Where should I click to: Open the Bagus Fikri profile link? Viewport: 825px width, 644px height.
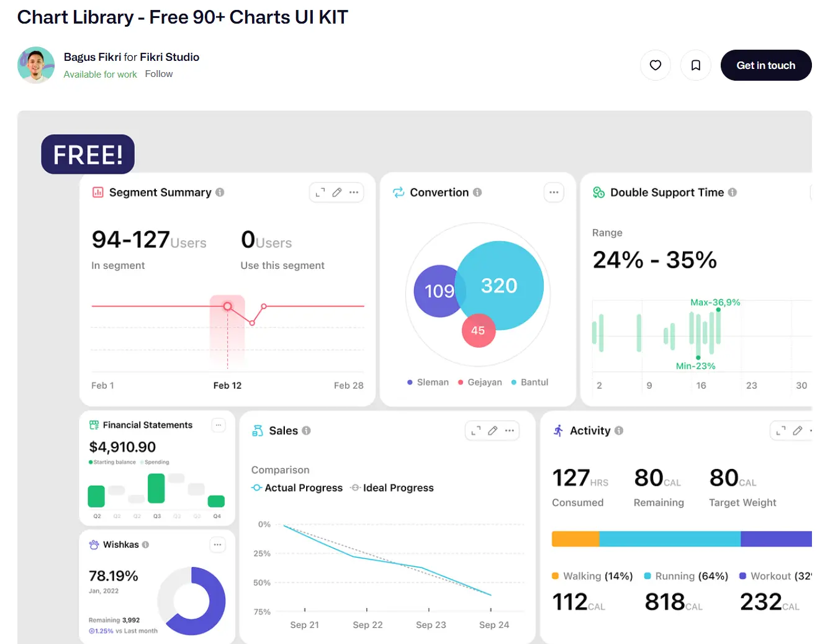click(x=92, y=57)
